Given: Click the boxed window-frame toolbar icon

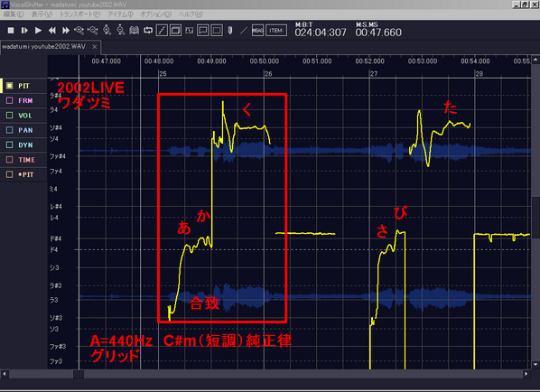Looking at the screenshot, I should pyautogui.click(x=175, y=31).
